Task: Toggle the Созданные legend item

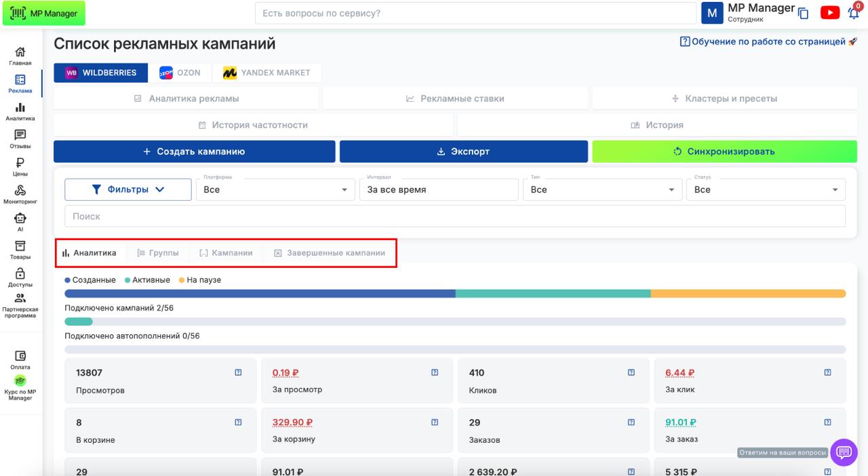Action: pyautogui.click(x=91, y=280)
